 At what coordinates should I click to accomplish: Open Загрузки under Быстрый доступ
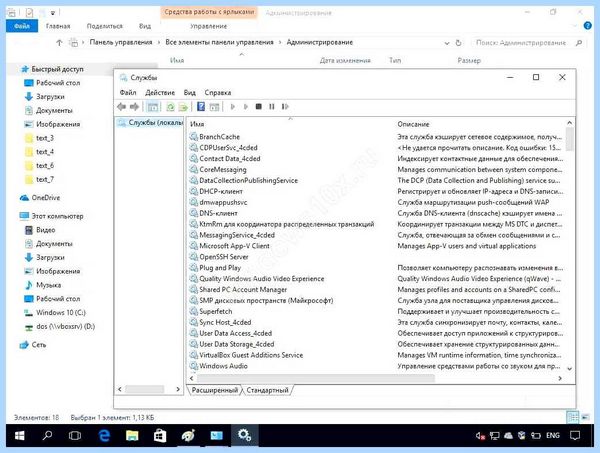coord(50,97)
